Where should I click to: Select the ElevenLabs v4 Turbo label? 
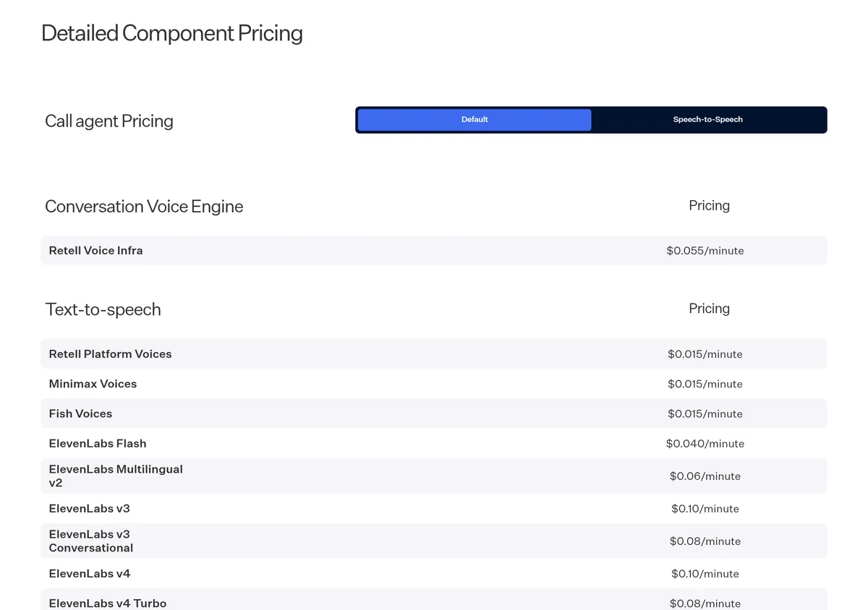click(107, 603)
